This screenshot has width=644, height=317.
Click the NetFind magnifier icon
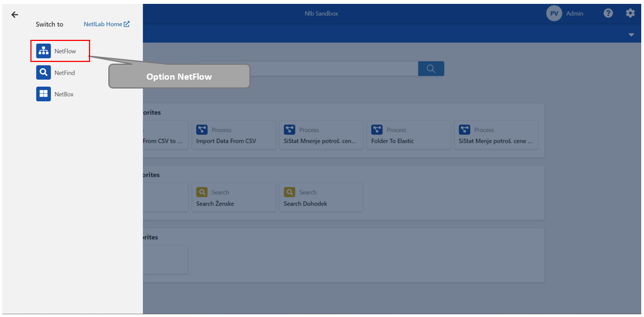pos(43,72)
